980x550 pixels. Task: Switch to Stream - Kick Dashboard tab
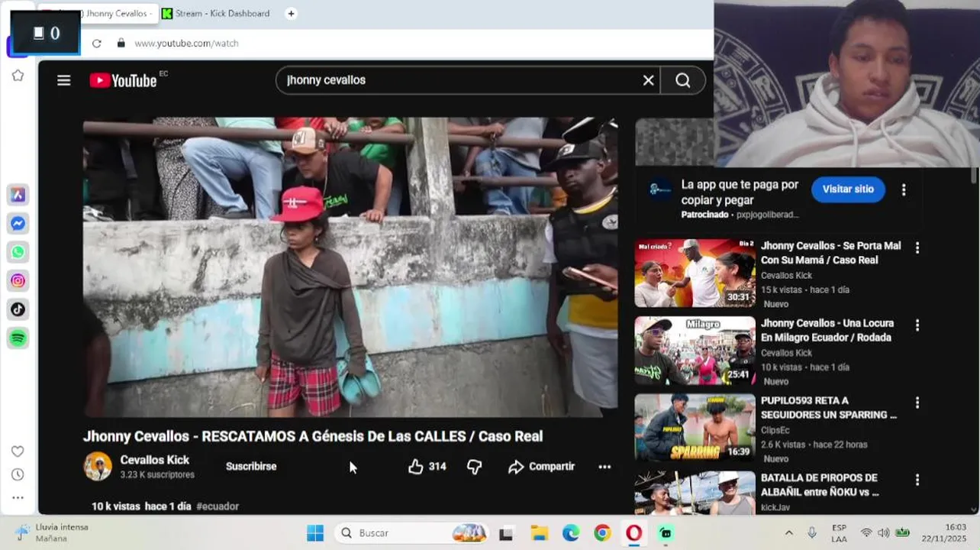tap(216, 14)
